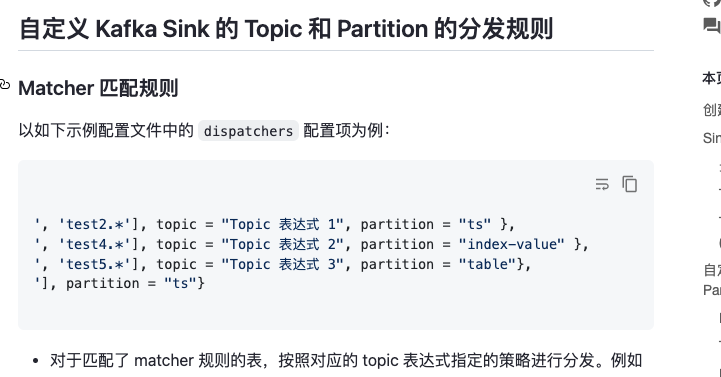
Task: Open the Sin... entry in the outline
Action: (x=712, y=138)
